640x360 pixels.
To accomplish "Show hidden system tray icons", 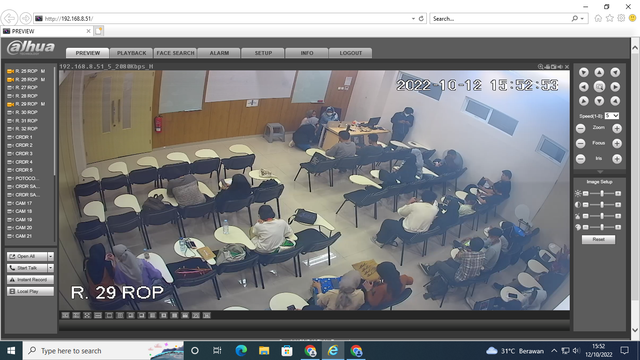I will pyautogui.click(x=554, y=351).
